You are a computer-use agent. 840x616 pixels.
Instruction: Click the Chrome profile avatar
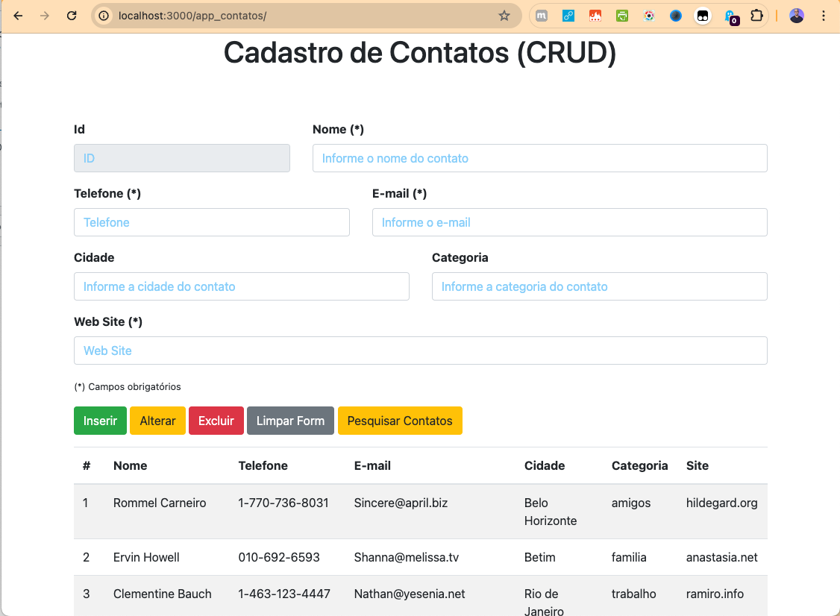pos(796,15)
